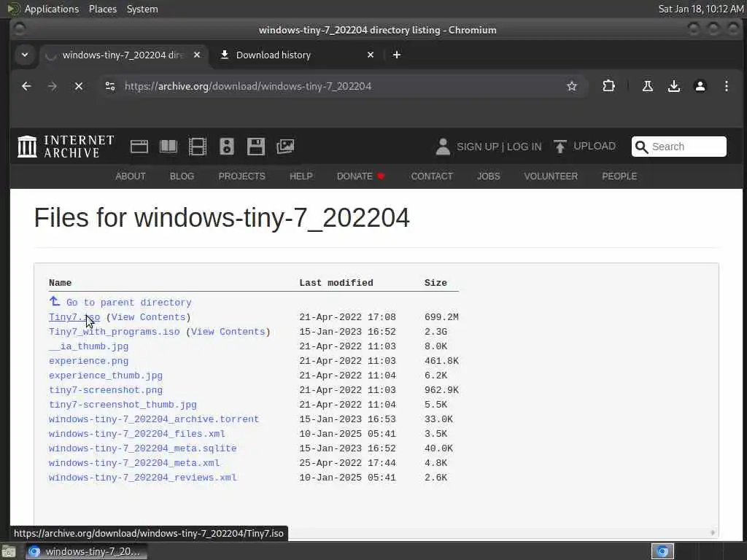Open windows-tiny-7_202204_reviews.xml
The height and width of the screenshot is (560, 747).
pos(143,478)
